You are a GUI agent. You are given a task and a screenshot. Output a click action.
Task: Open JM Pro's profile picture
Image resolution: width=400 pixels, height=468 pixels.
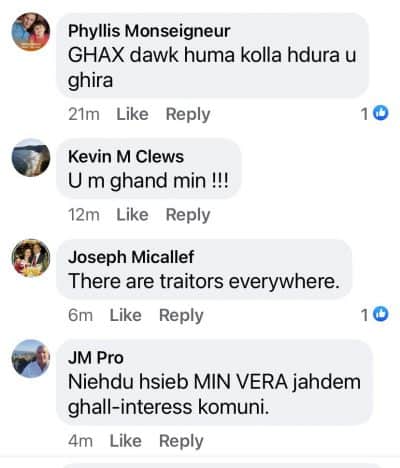pyautogui.click(x=31, y=359)
